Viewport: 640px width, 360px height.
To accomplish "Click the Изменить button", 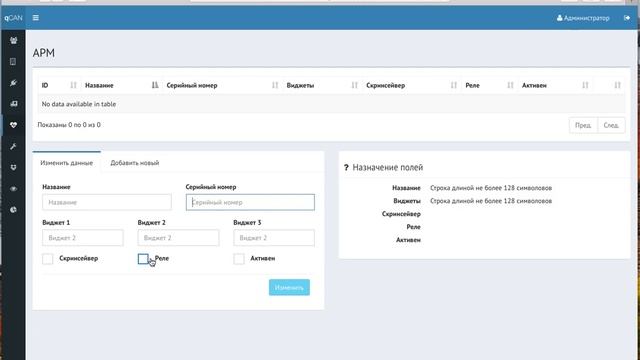I will click(x=289, y=287).
